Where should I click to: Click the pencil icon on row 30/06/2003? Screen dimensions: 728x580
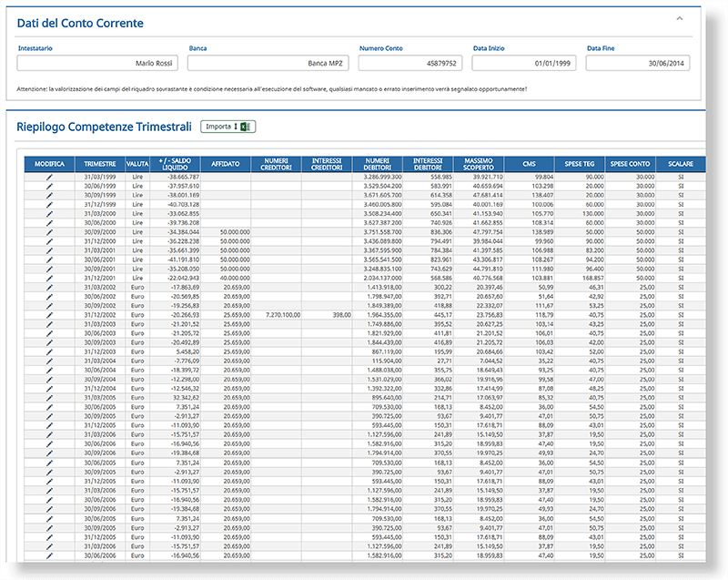(49, 333)
